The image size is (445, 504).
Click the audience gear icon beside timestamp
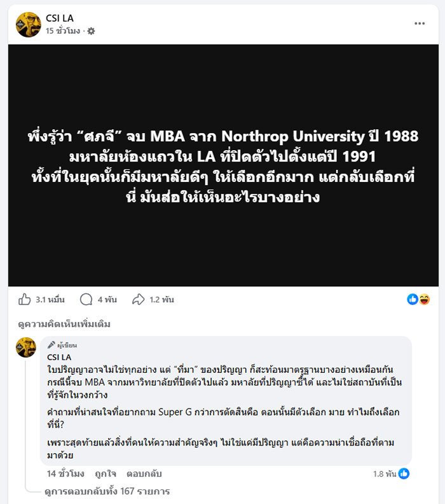(x=91, y=31)
